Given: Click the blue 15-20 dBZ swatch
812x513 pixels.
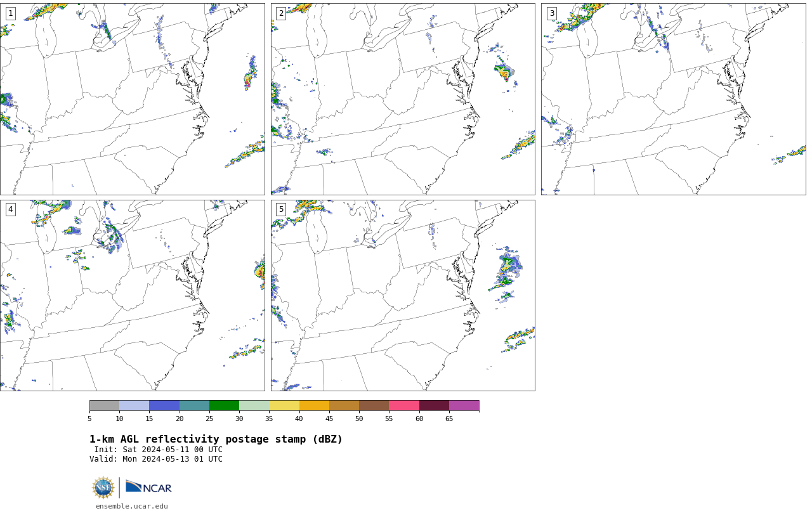Looking at the screenshot, I should (164, 406).
